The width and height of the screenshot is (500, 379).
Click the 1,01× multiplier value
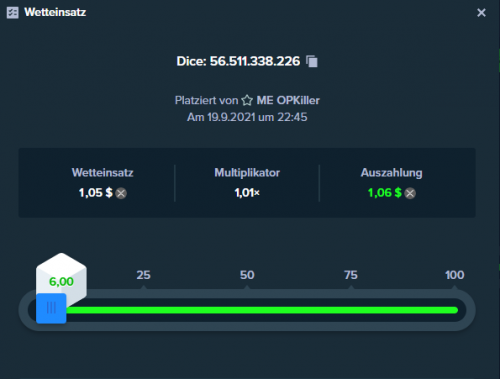click(247, 193)
